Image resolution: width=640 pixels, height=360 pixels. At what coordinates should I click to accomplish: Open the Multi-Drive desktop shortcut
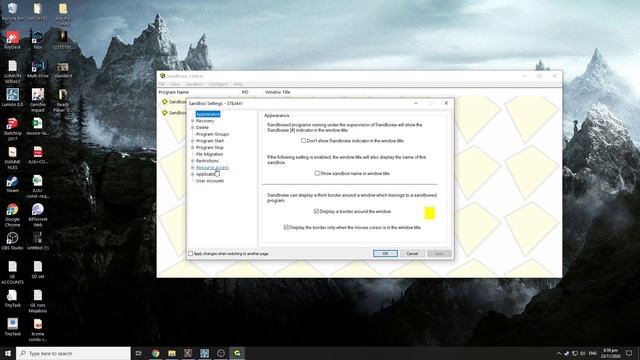38,69
